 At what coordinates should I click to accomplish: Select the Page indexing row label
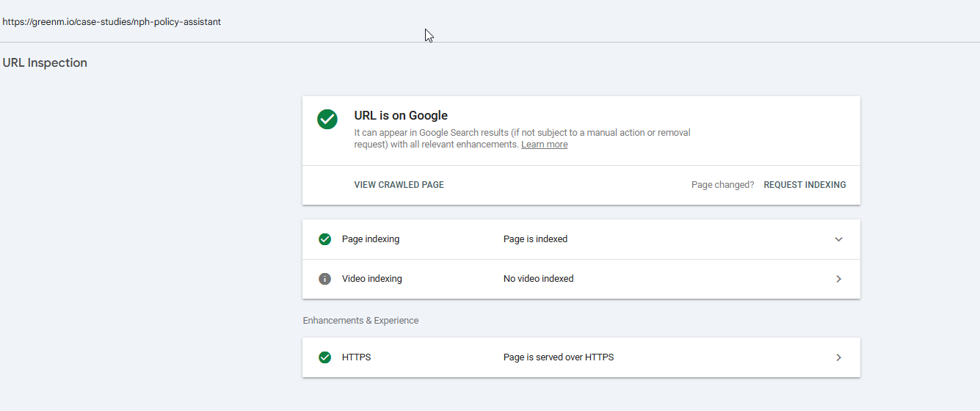coord(371,239)
